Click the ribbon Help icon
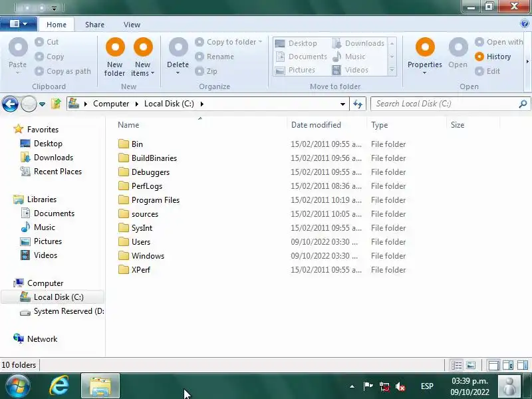This screenshot has height=399, width=532. tap(525, 23)
